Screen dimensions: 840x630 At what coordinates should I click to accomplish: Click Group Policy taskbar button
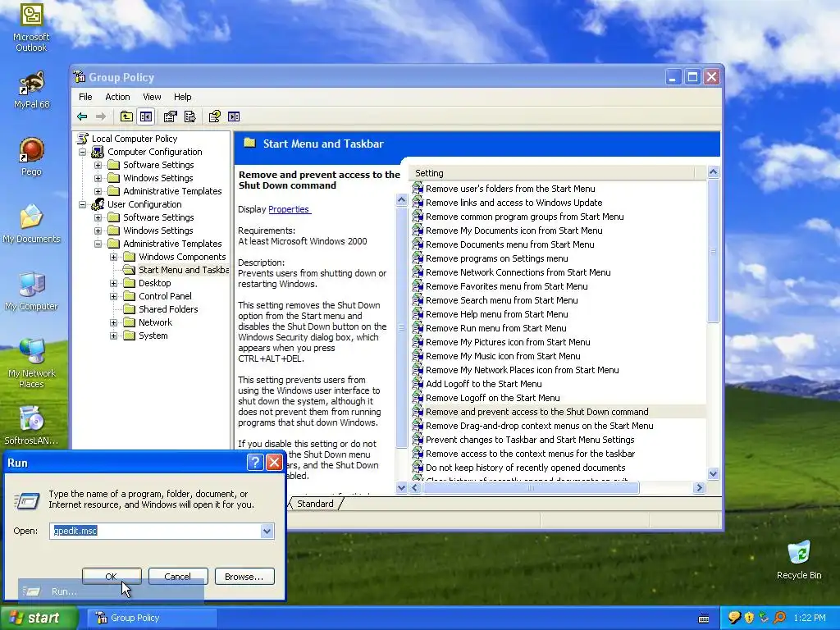coord(152,618)
